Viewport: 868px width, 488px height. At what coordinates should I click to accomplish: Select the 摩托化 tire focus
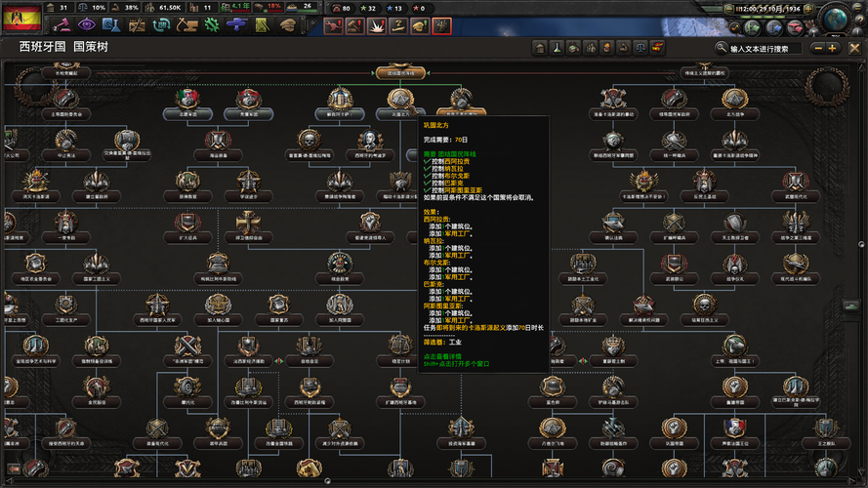pos(187,392)
